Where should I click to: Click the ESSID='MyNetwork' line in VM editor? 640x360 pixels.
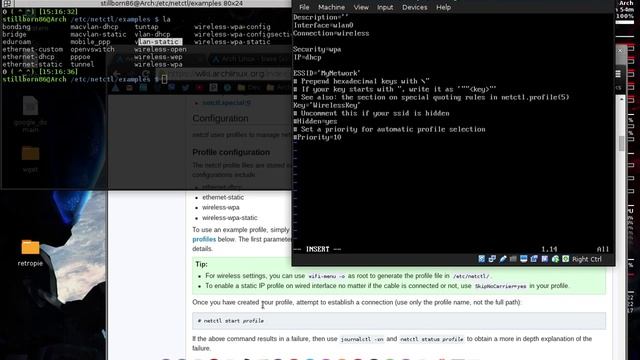[327, 73]
